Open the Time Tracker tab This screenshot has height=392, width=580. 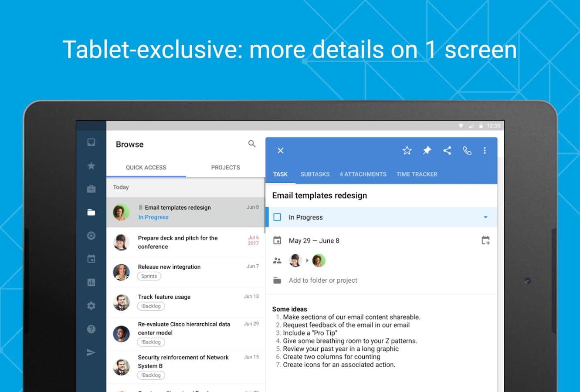pyautogui.click(x=417, y=174)
